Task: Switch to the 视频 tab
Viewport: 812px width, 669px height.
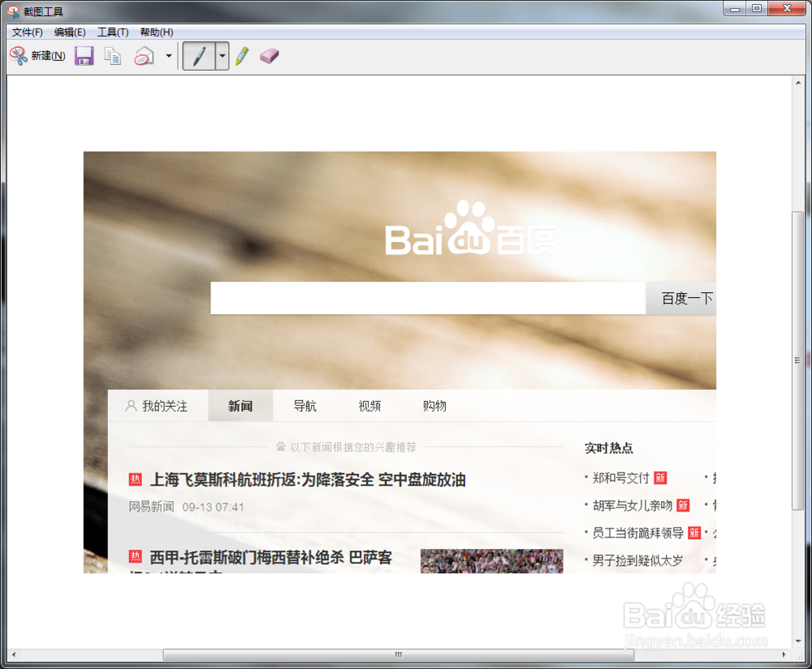Action: tap(369, 405)
